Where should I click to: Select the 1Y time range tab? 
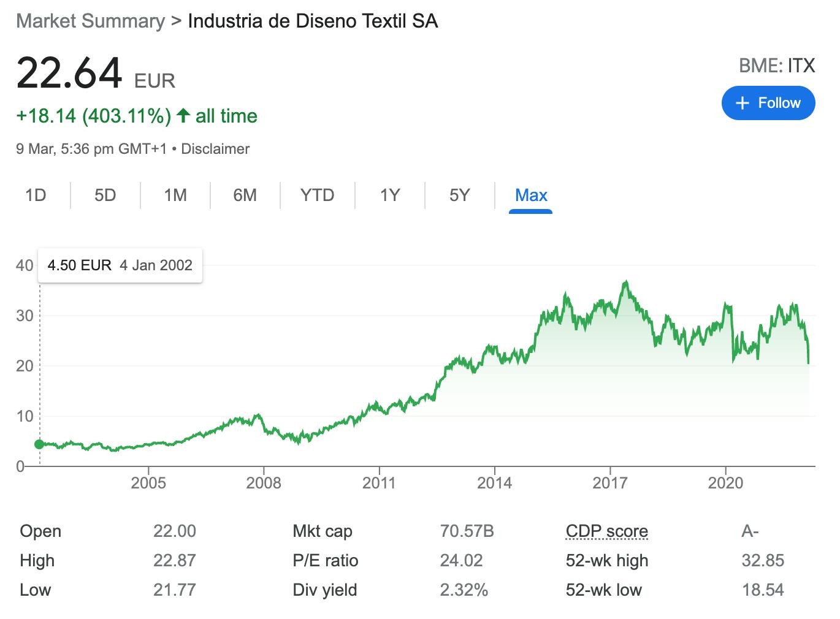pos(389,195)
